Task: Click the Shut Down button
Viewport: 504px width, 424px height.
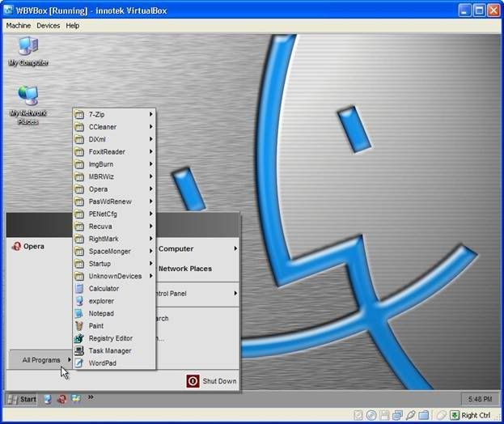Action: tap(211, 381)
